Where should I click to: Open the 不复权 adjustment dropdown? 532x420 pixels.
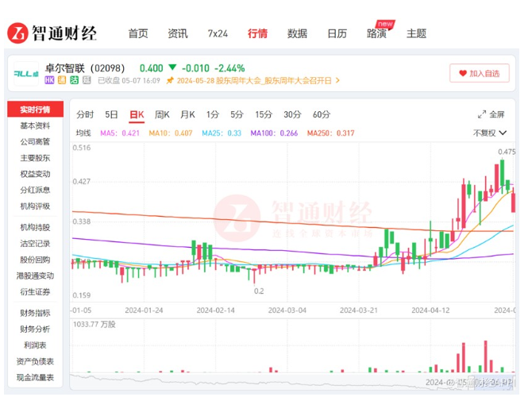click(490, 133)
